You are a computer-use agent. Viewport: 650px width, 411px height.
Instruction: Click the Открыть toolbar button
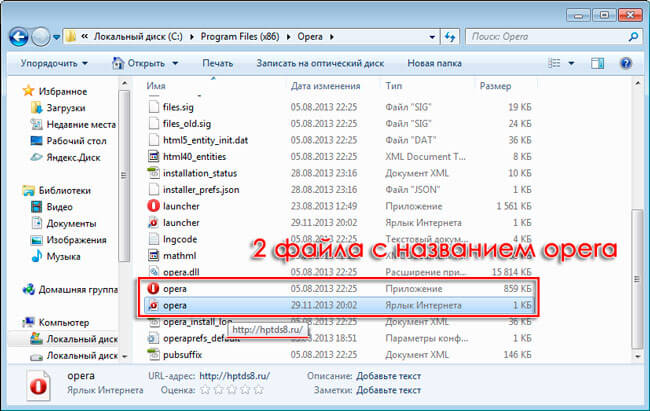(x=139, y=63)
